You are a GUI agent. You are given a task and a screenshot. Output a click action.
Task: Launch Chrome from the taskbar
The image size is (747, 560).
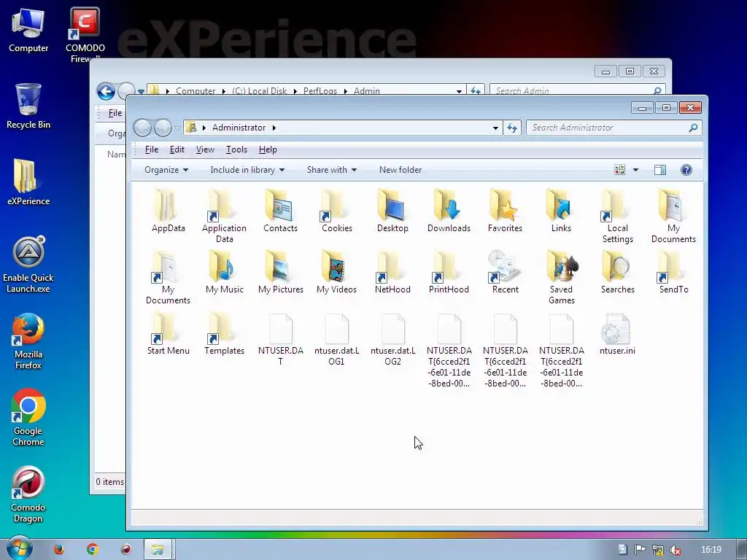(93, 549)
